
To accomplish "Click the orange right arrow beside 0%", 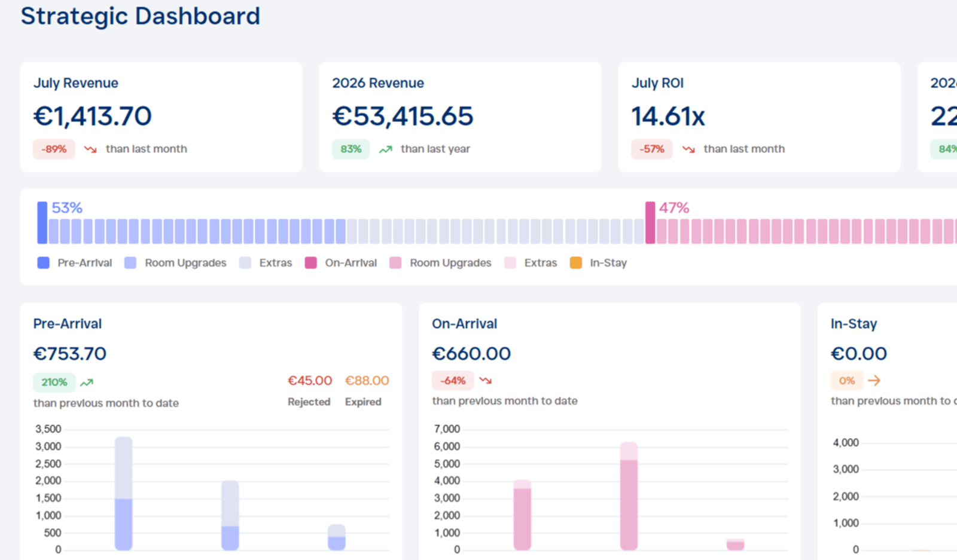I will pos(874,380).
